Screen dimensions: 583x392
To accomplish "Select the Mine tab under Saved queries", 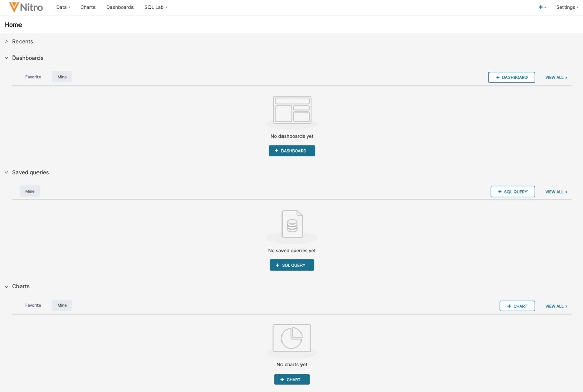I will coord(30,191).
